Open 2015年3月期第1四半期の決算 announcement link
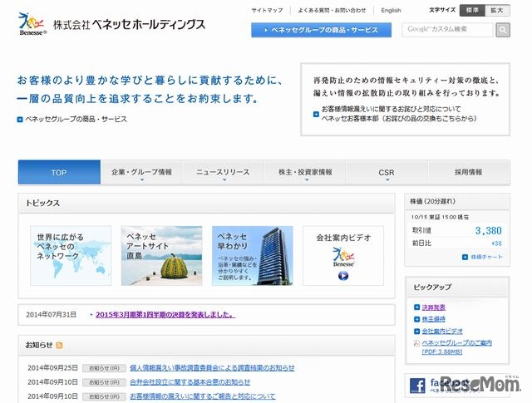 coord(165,315)
